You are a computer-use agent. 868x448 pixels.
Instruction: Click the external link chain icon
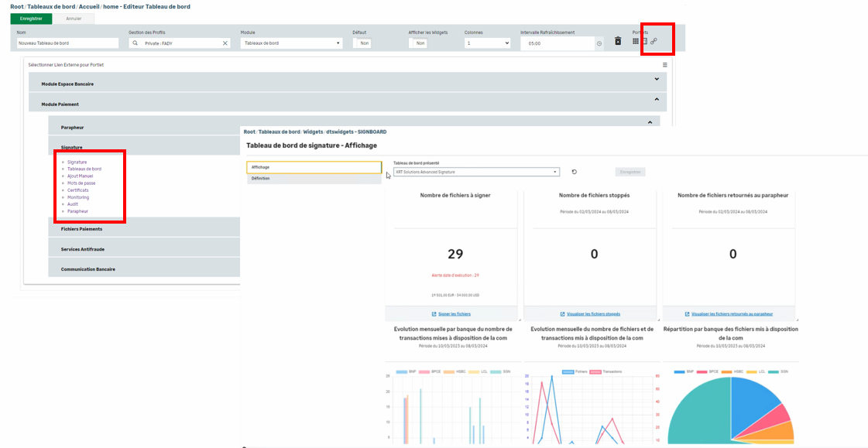[x=654, y=41]
